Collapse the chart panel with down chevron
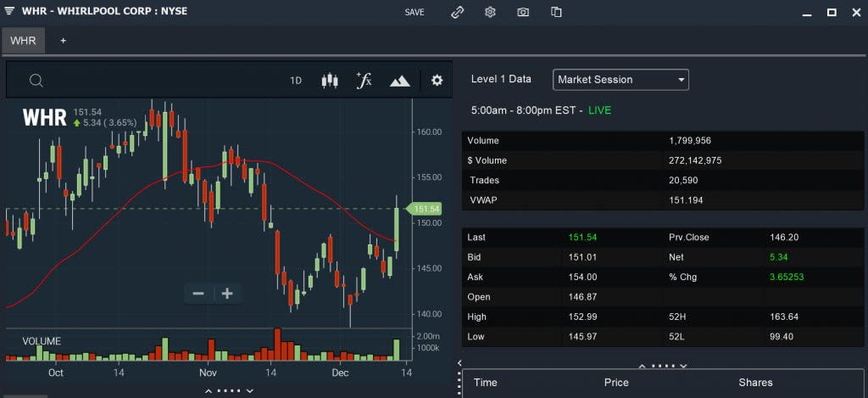868x398 pixels. (x=250, y=391)
